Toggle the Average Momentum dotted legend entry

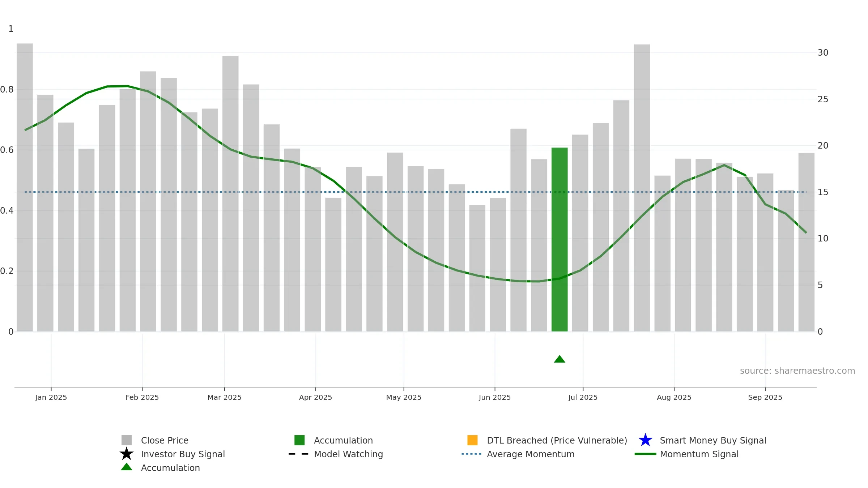point(518,454)
